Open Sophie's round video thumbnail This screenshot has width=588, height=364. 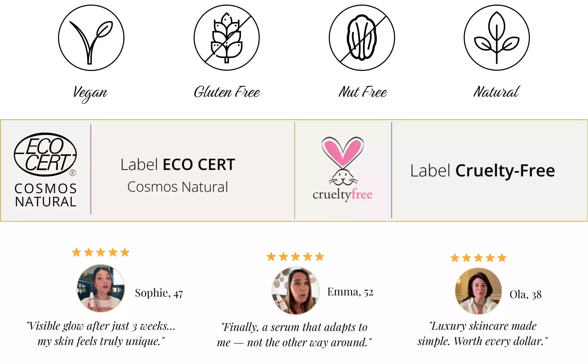point(101,288)
